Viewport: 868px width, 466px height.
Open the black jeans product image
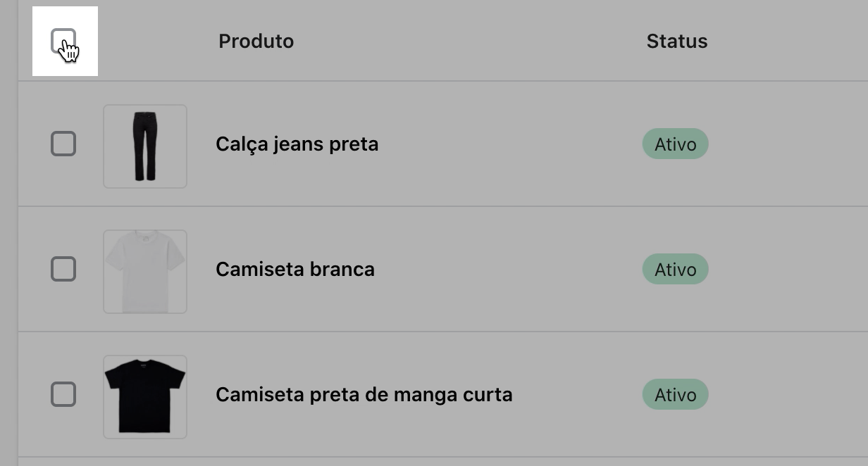(x=145, y=146)
